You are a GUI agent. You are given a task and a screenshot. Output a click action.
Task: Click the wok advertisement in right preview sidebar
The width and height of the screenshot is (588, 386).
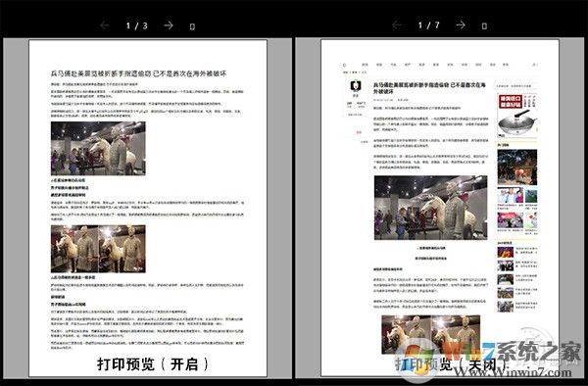coord(517,116)
